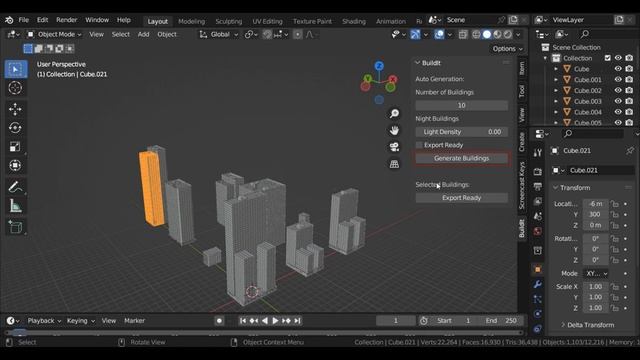This screenshot has width=640, height=360.
Task: Open the Global orientation dropdown
Action: click(x=219, y=34)
